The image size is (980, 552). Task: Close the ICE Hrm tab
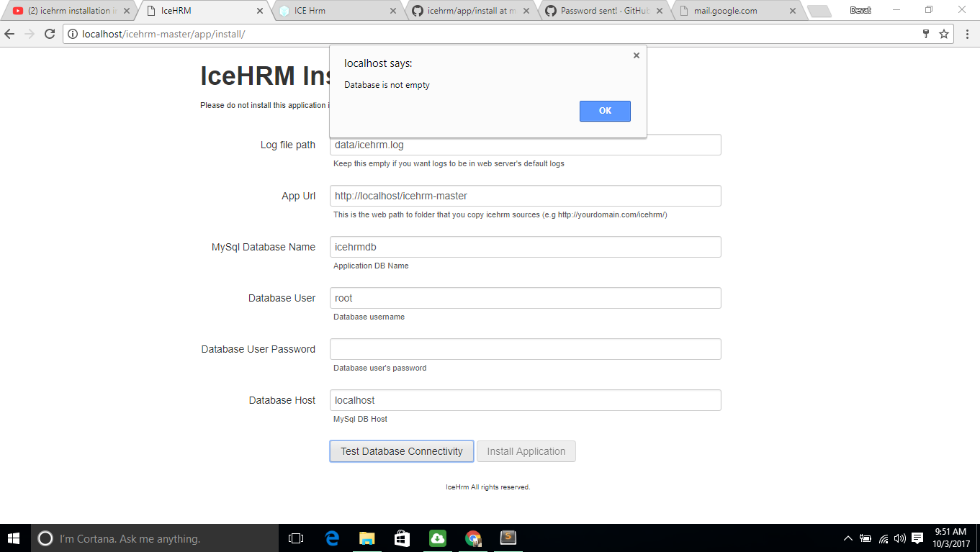[x=393, y=11]
